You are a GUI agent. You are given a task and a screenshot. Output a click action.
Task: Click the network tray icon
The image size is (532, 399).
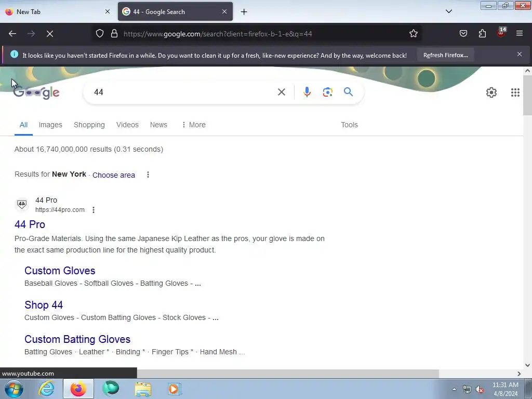click(x=467, y=390)
